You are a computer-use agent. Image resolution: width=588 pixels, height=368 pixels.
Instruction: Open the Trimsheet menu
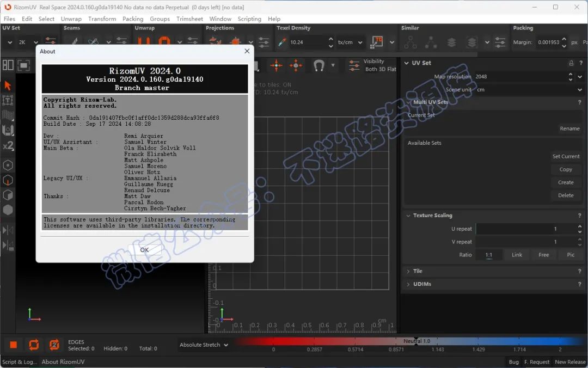189,19
